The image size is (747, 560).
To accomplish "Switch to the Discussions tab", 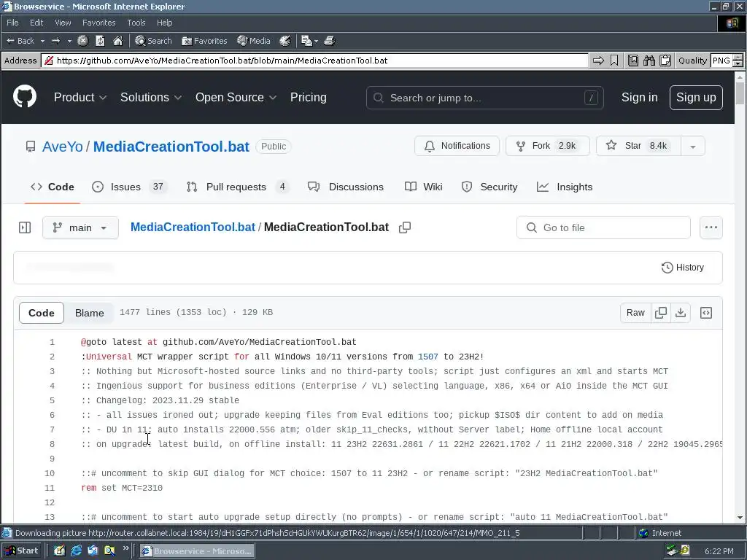I will click(345, 187).
